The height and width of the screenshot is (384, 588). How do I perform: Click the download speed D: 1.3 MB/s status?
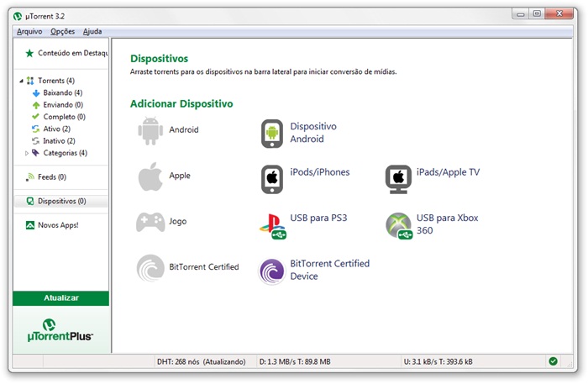point(295,361)
